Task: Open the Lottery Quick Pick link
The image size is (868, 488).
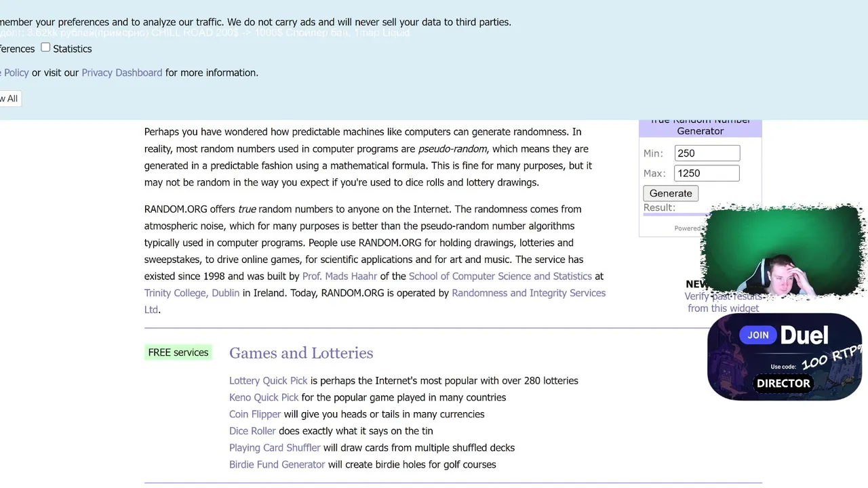Action: click(269, 380)
